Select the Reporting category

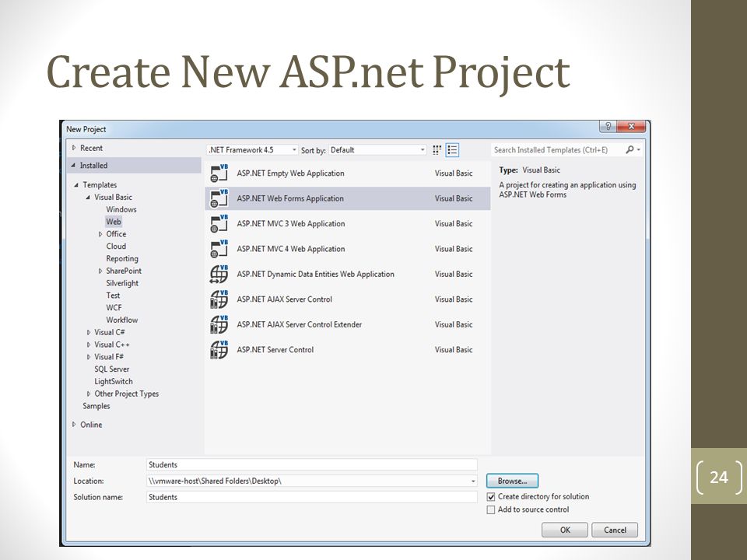(x=122, y=258)
